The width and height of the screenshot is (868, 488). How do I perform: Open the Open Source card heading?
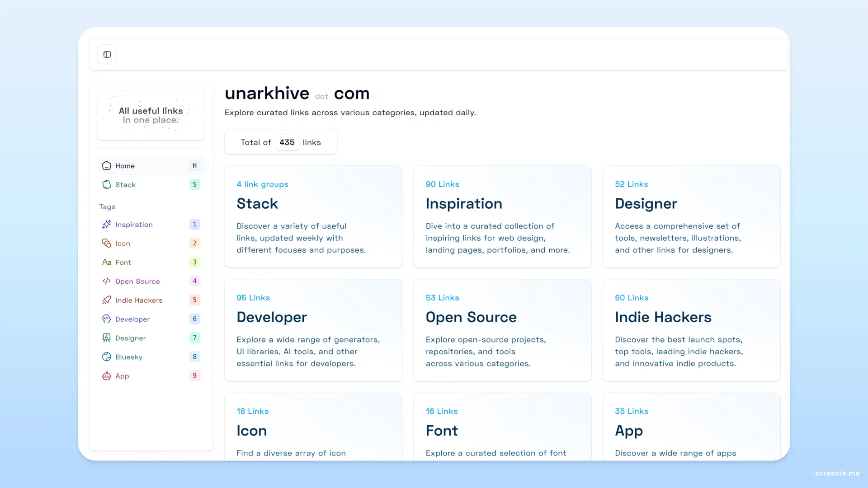point(471,317)
